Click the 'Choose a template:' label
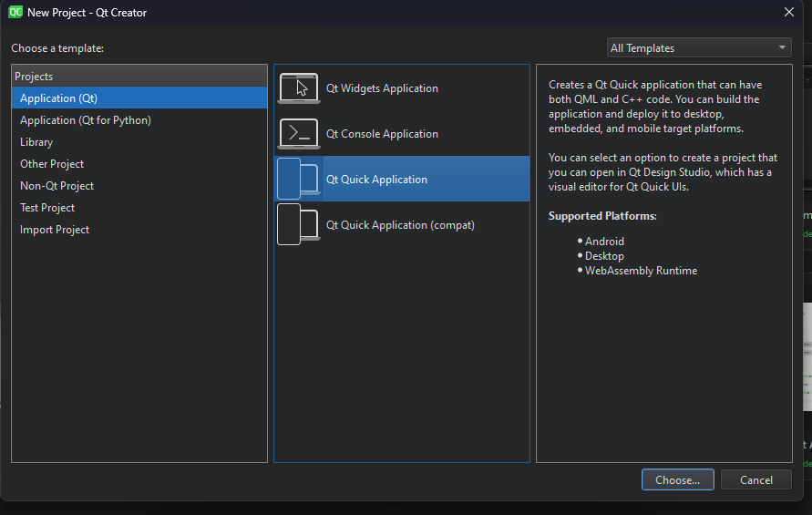The image size is (812, 515). click(57, 48)
